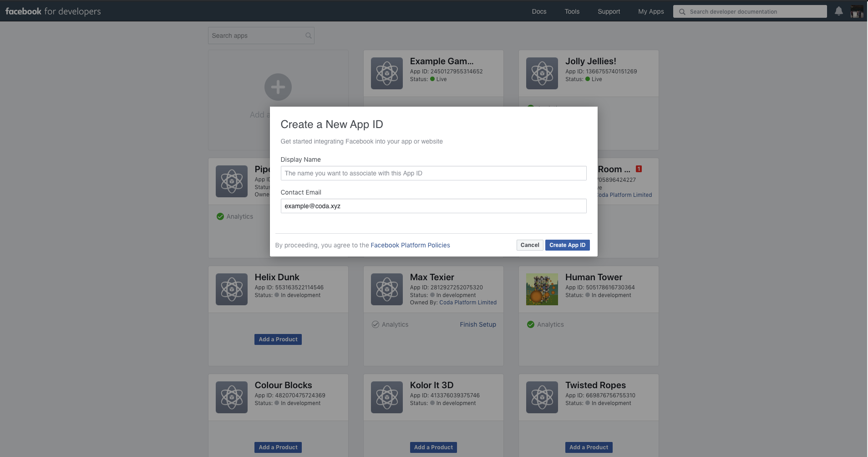Click In development status of Helix Dunk
The height and width of the screenshot is (457, 868).
[x=297, y=295]
